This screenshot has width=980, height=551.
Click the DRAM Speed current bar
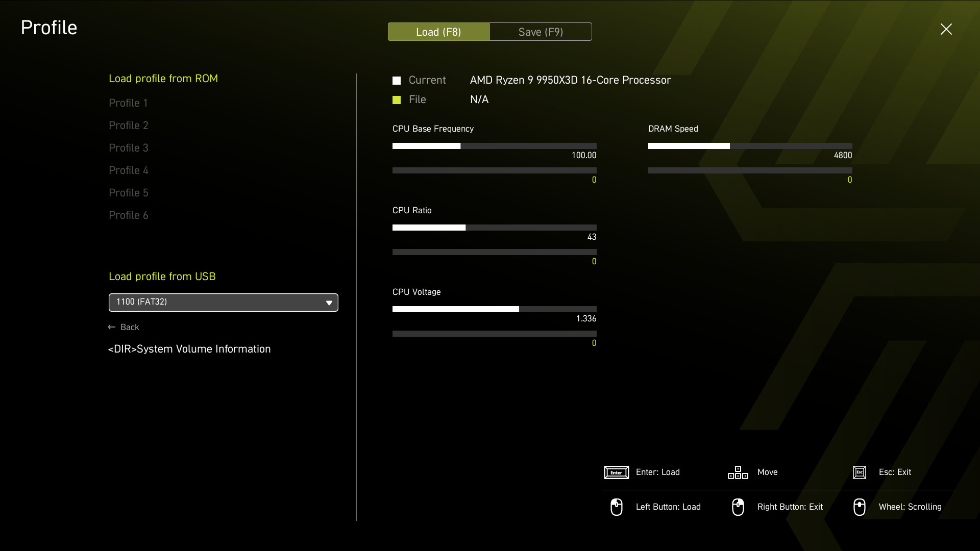tap(750, 146)
